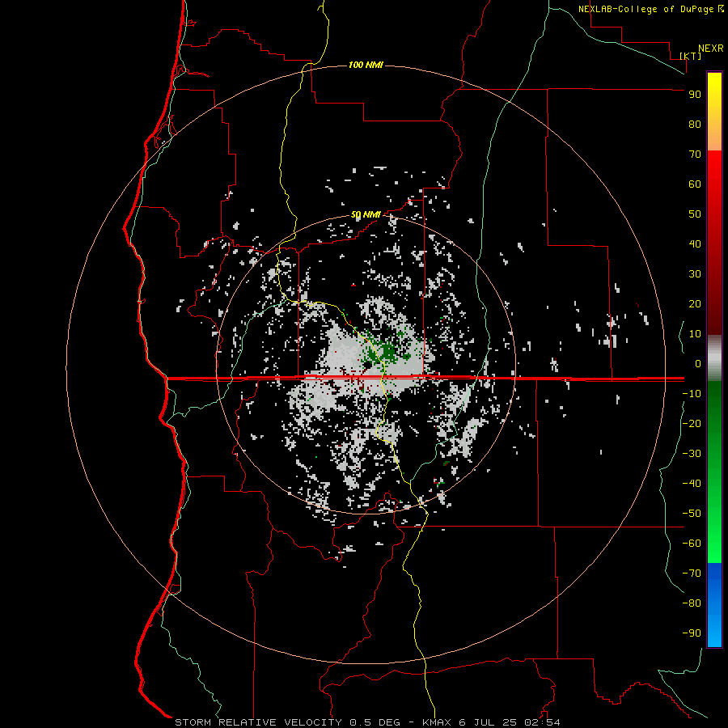Click the 80 value on velocity scale

pyautogui.click(x=695, y=124)
